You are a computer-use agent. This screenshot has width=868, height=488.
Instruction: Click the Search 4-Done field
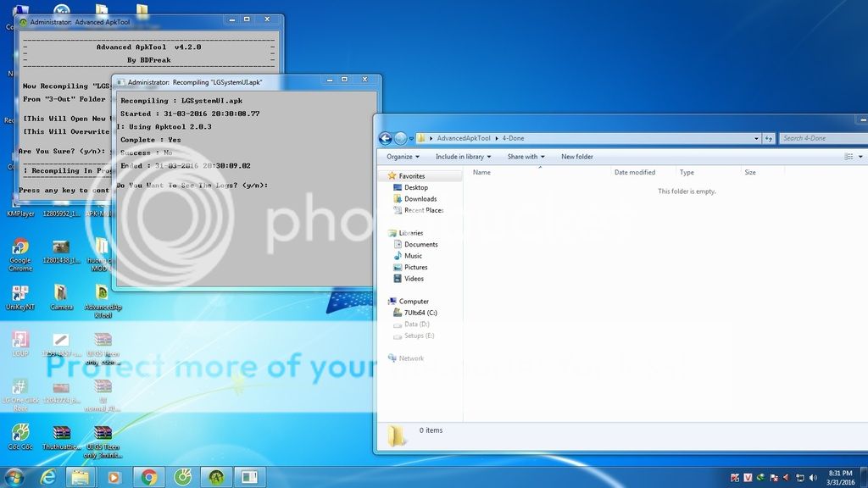coord(824,138)
